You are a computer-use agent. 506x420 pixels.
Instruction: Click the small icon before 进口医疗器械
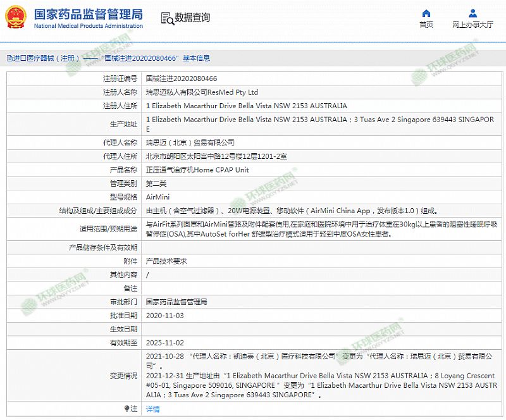pos(9,58)
